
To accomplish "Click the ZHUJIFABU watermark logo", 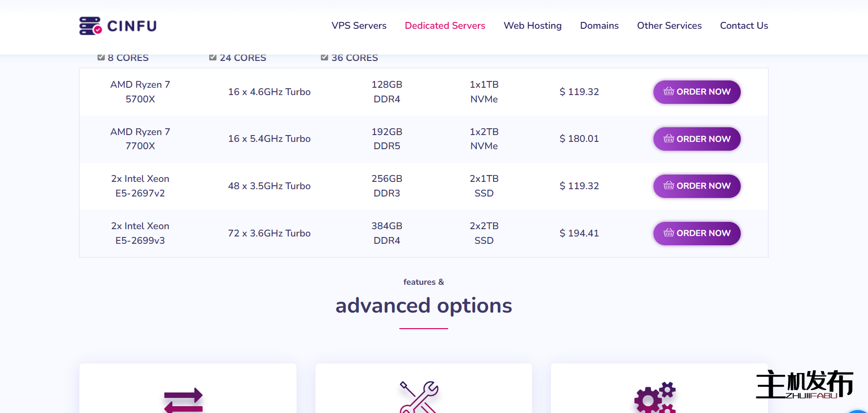I will [804, 385].
